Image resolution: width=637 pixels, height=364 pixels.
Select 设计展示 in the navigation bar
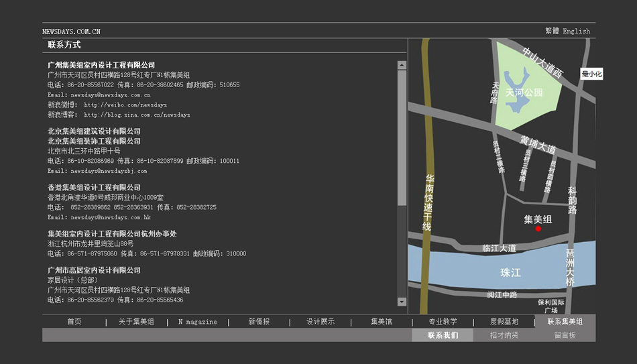tap(321, 322)
